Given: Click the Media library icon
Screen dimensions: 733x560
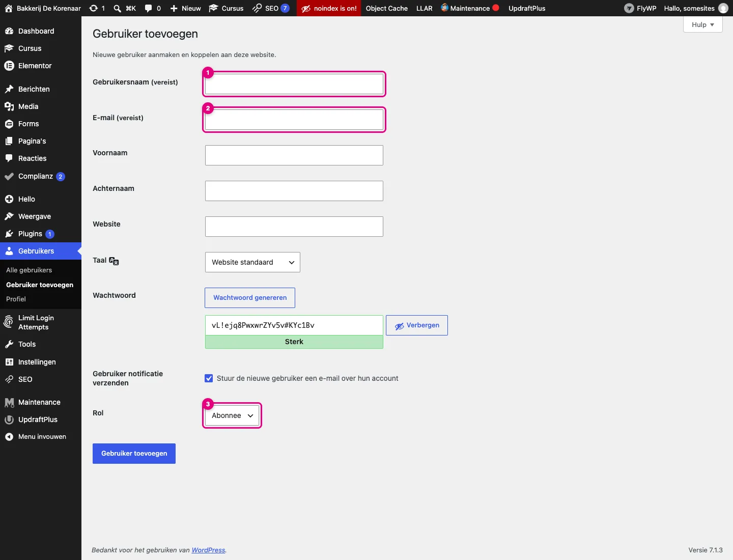Looking at the screenshot, I should coord(9,106).
